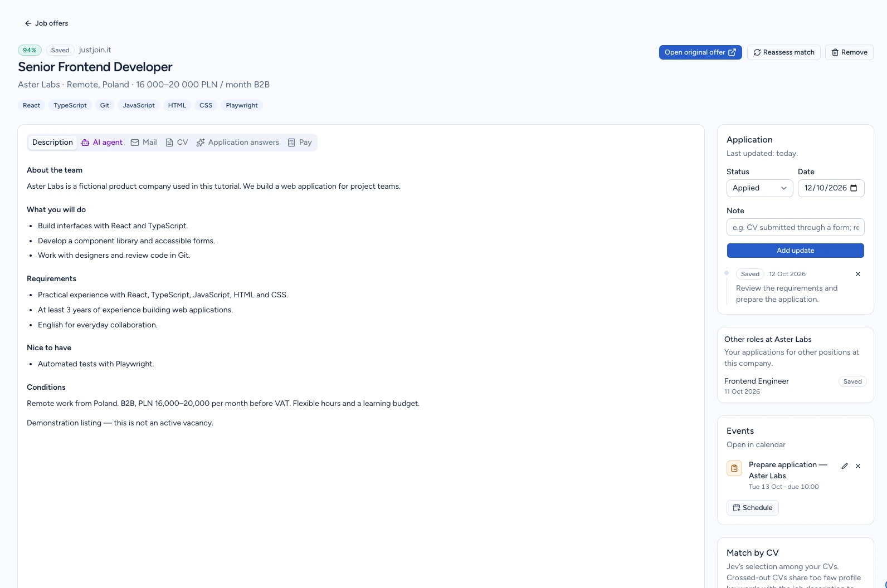Click the React skill tag
Image resolution: width=887 pixels, height=588 pixels.
pyautogui.click(x=32, y=105)
